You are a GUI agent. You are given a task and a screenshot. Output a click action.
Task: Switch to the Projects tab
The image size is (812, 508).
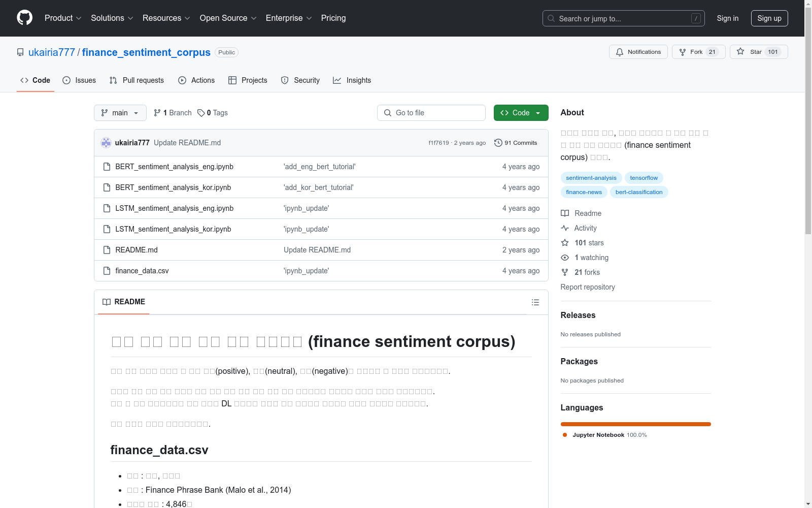pos(248,80)
